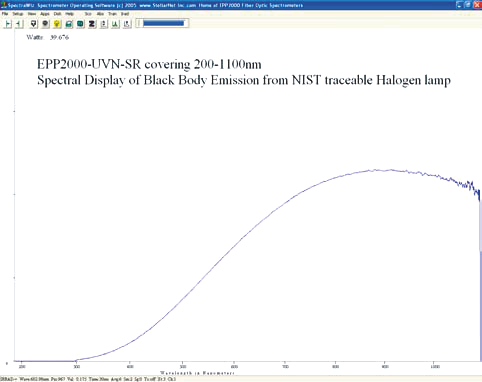Click the last toolbar icon before the progress bar
Image resolution: width=482 pixels, height=382 pixels.
(127, 24)
